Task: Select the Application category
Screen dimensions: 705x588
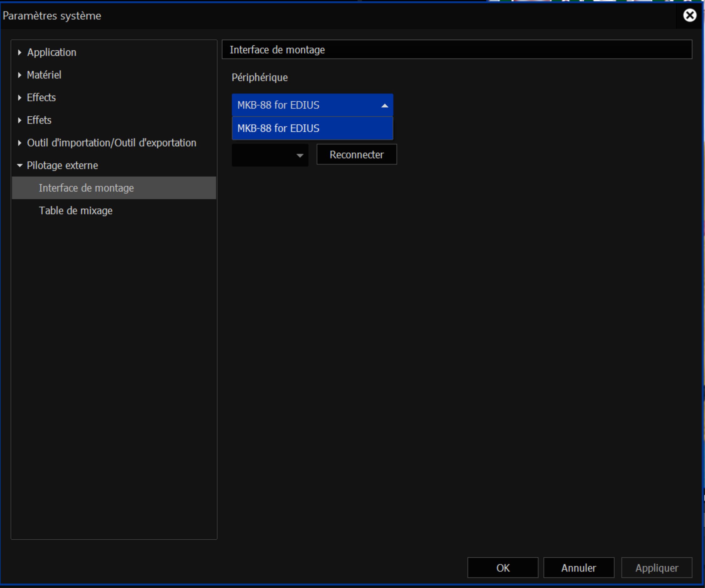Action: 52,52
